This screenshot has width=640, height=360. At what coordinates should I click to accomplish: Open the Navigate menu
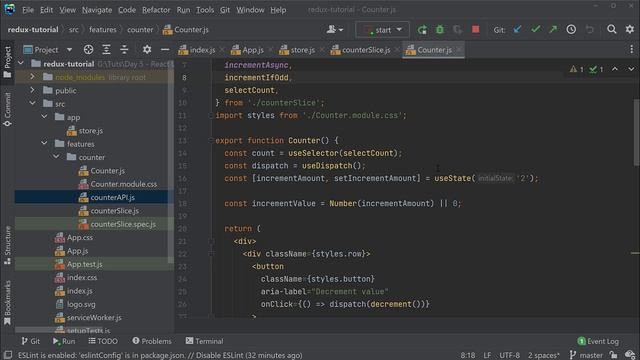coord(97,10)
